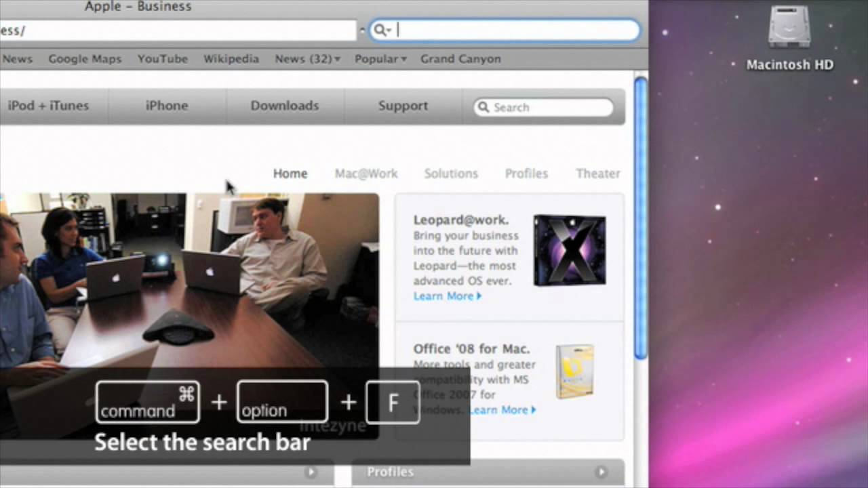
Task: Click Learn More under Office '08
Action: [502, 410]
